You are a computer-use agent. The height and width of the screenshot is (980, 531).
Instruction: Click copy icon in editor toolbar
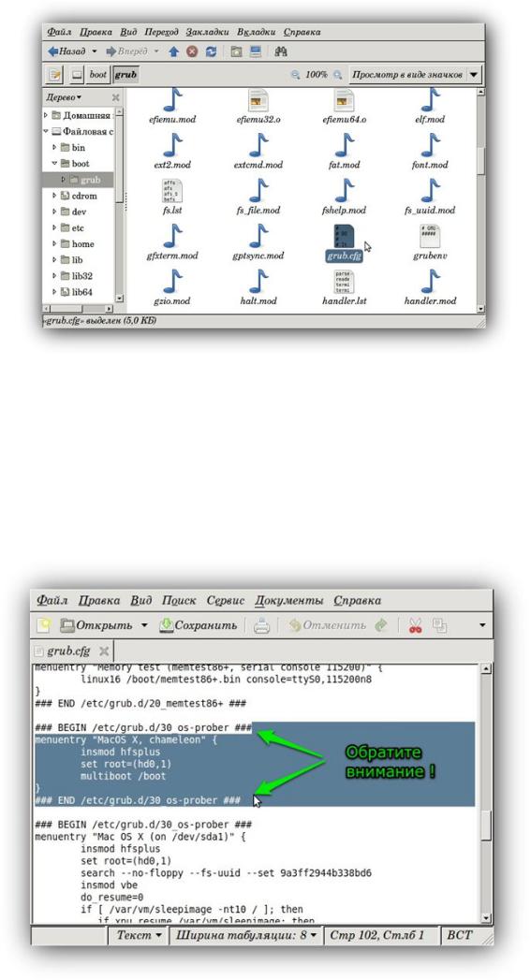(439, 625)
